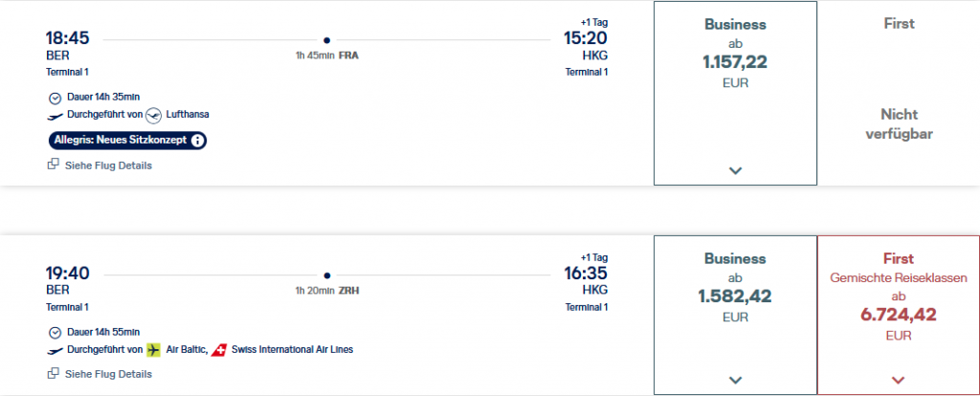Image resolution: width=980 pixels, height=396 pixels.
Task: Expand the First fare chevron for 6.724,42 EUR
Action: tap(898, 380)
